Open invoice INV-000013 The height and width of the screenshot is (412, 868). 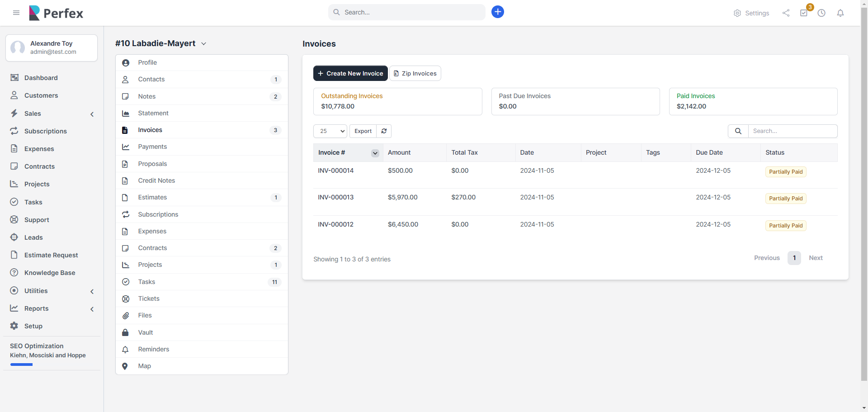(x=335, y=197)
